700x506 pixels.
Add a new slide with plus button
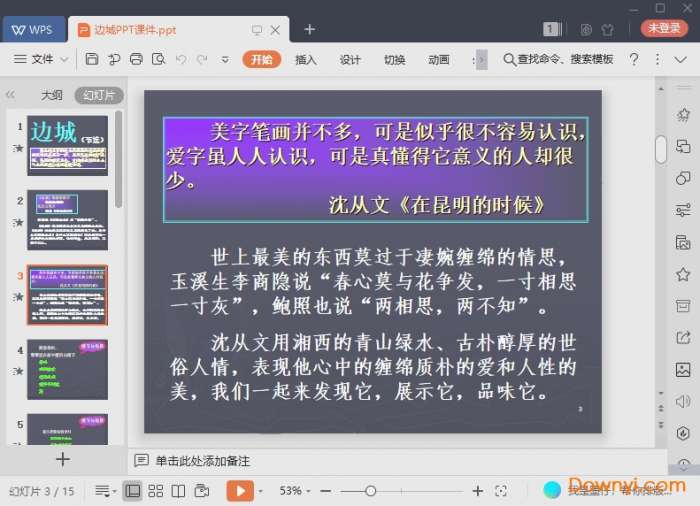pyautogui.click(x=63, y=459)
